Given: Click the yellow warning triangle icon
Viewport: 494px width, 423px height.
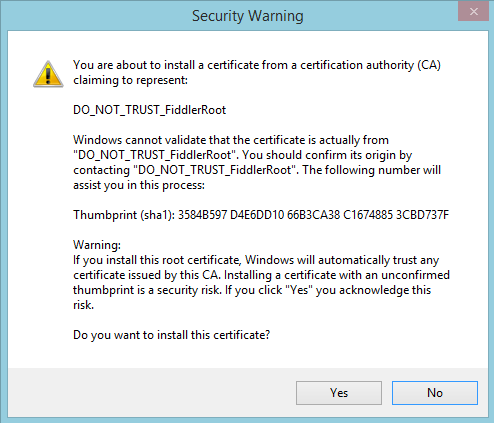Looking at the screenshot, I should click(48, 74).
